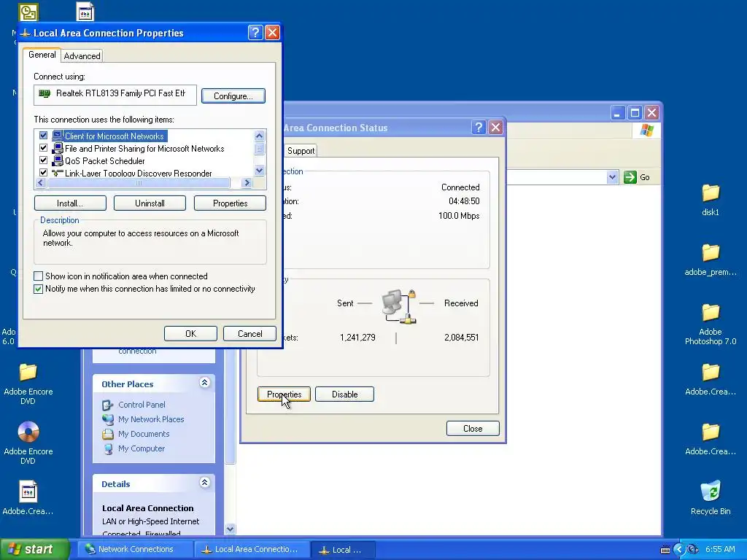Select the General tab in Properties
The width and height of the screenshot is (747, 560).
click(42, 55)
